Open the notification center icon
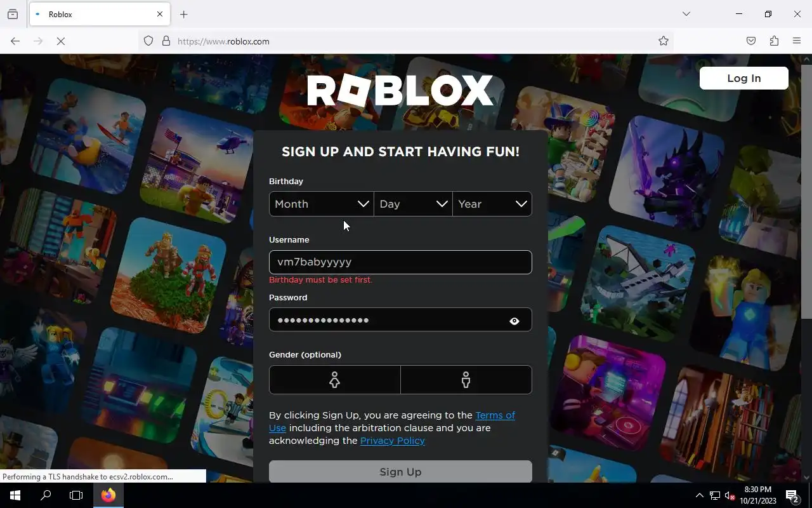This screenshot has width=812, height=508. click(792, 495)
